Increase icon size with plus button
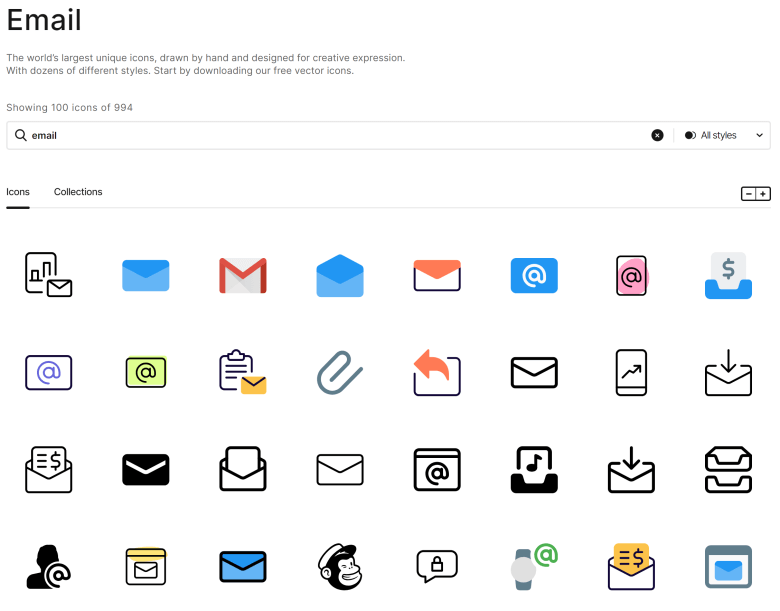Image resolution: width=780 pixels, height=611 pixels. [763, 194]
